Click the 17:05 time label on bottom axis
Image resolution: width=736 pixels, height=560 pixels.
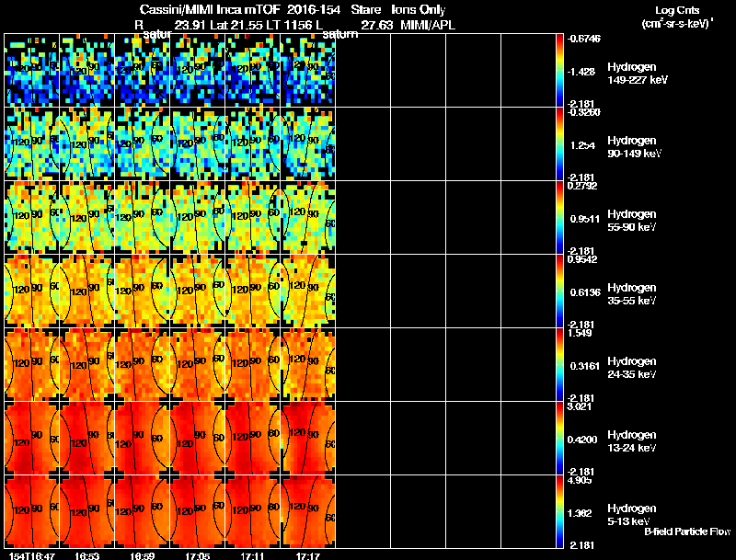[197, 555]
